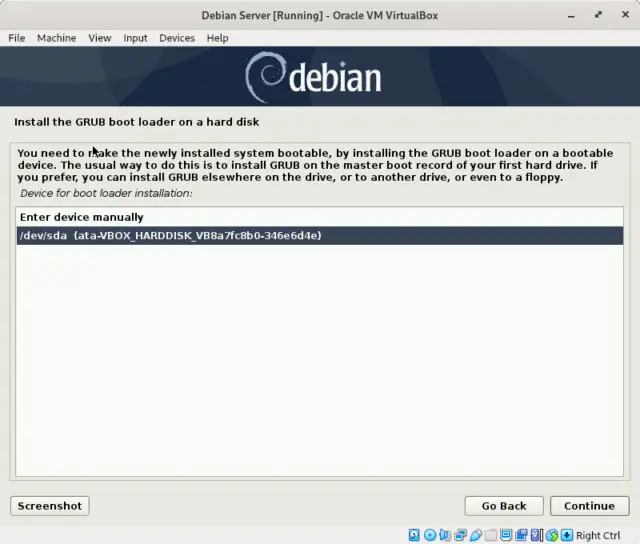Click the network adapters status icon
This screenshot has height=544, width=640.
(460, 535)
